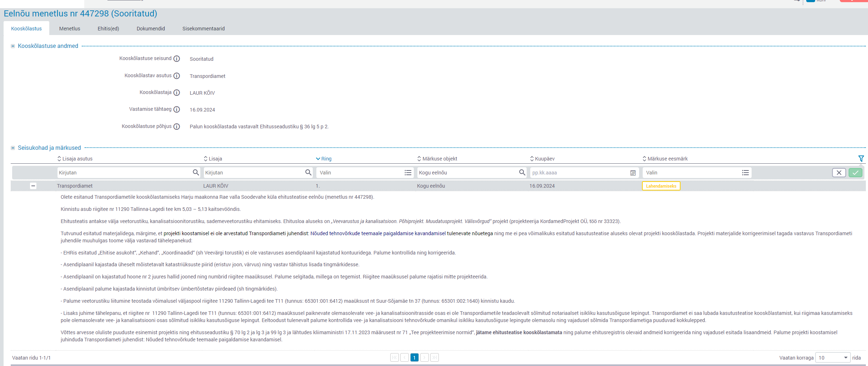The height and width of the screenshot is (366, 868).
Task: Click search icon in Lisaja filter
Action: click(308, 172)
